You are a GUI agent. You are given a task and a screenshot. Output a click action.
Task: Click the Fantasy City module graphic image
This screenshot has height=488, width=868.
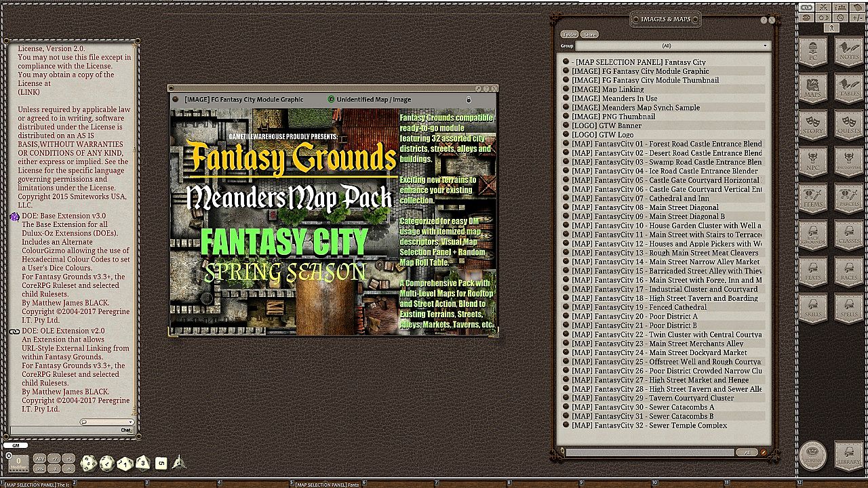(333, 222)
